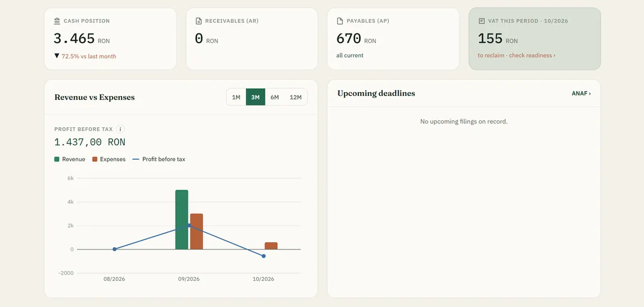Click the 'all current' status text
Screen dimensions: 644x307
(350, 55)
